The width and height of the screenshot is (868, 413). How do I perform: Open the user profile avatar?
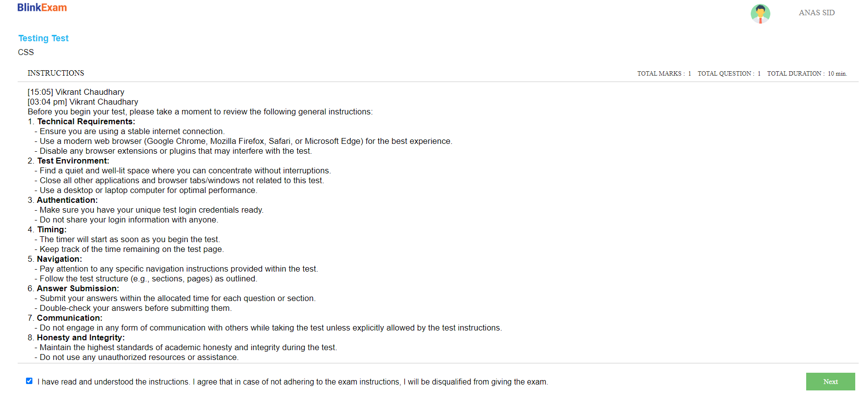point(760,13)
